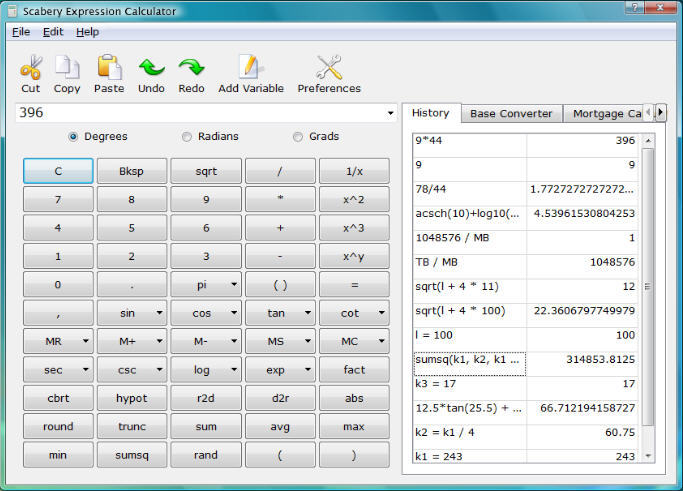The image size is (683, 491).
Task: Switch to the History tab
Action: point(431,113)
